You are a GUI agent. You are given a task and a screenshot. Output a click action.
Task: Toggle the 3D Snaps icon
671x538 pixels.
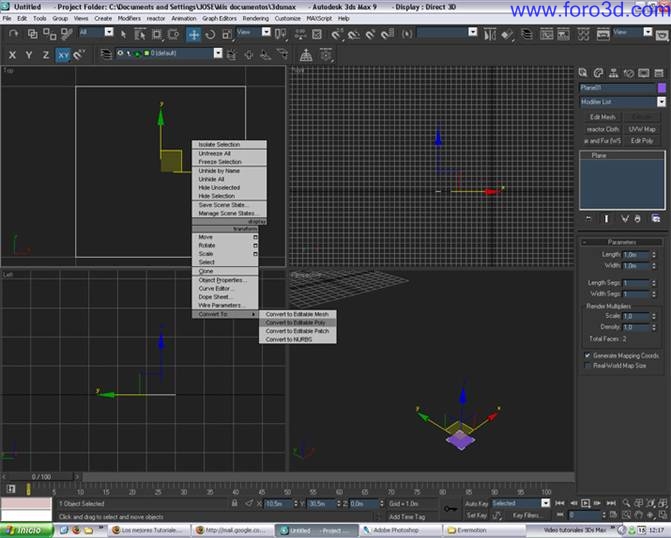(336, 34)
